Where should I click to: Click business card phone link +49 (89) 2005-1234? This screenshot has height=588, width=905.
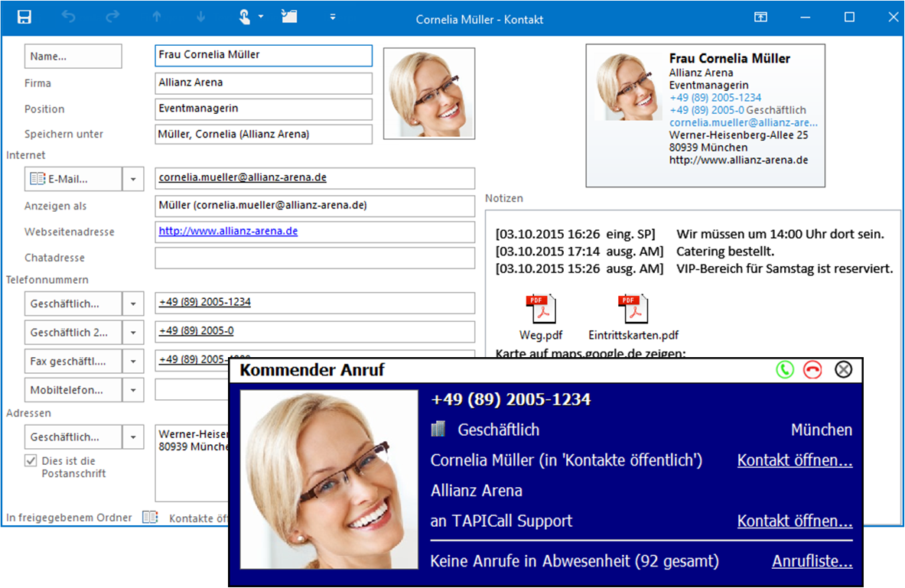tap(715, 98)
